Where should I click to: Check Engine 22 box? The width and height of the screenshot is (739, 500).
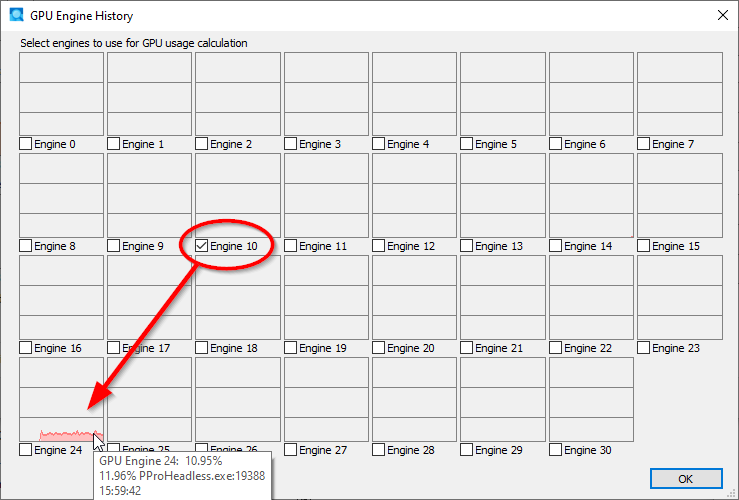(x=556, y=348)
